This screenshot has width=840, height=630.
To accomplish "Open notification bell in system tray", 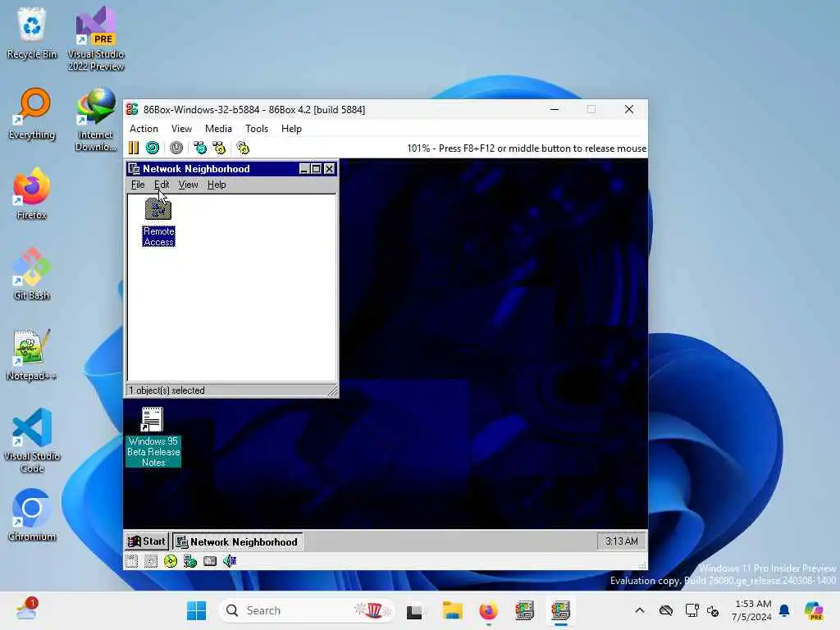I will coord(784,610).
